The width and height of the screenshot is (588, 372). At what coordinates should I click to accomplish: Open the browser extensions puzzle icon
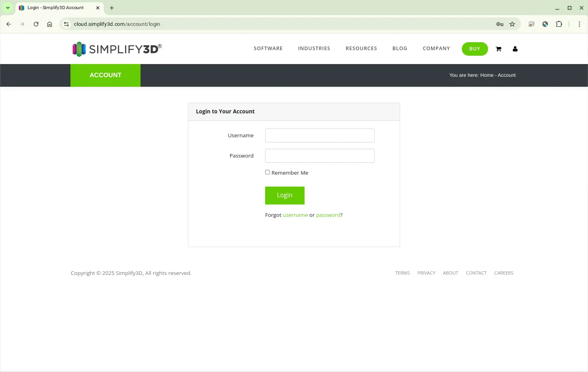point(559,24)
